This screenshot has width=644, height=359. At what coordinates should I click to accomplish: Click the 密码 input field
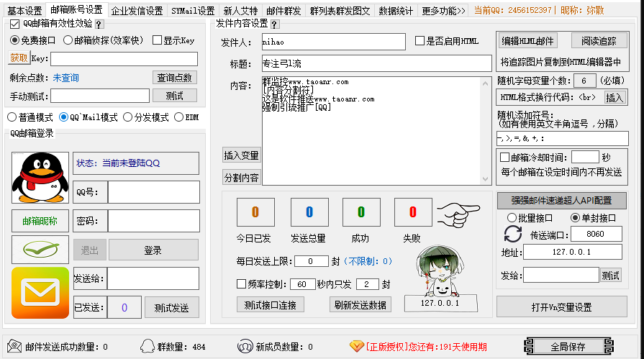(153, 221)
